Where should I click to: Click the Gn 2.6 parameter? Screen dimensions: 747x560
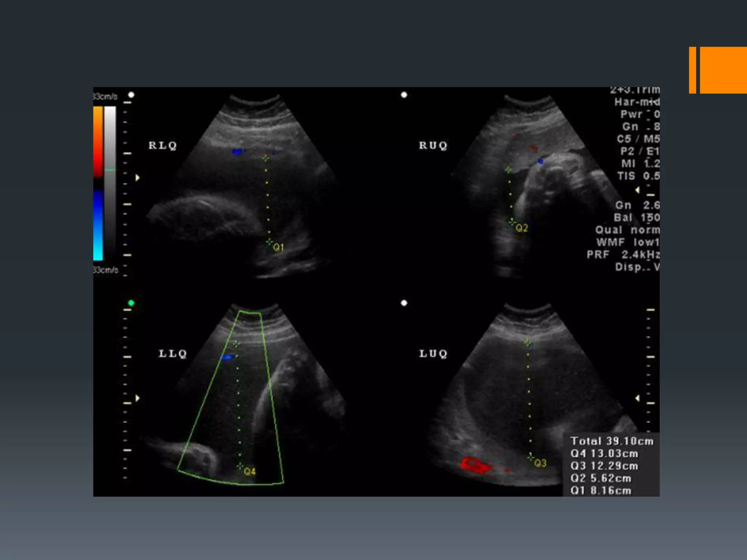[638, 205]
